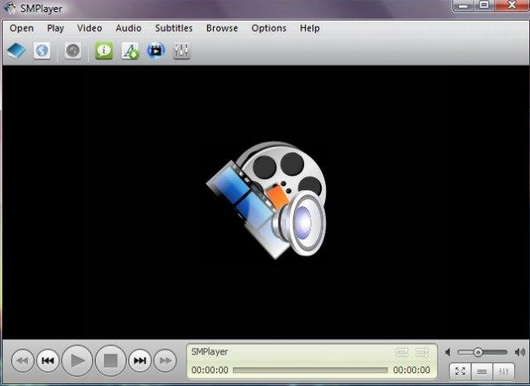
Task: Skip to previous track
Action: 48,361
